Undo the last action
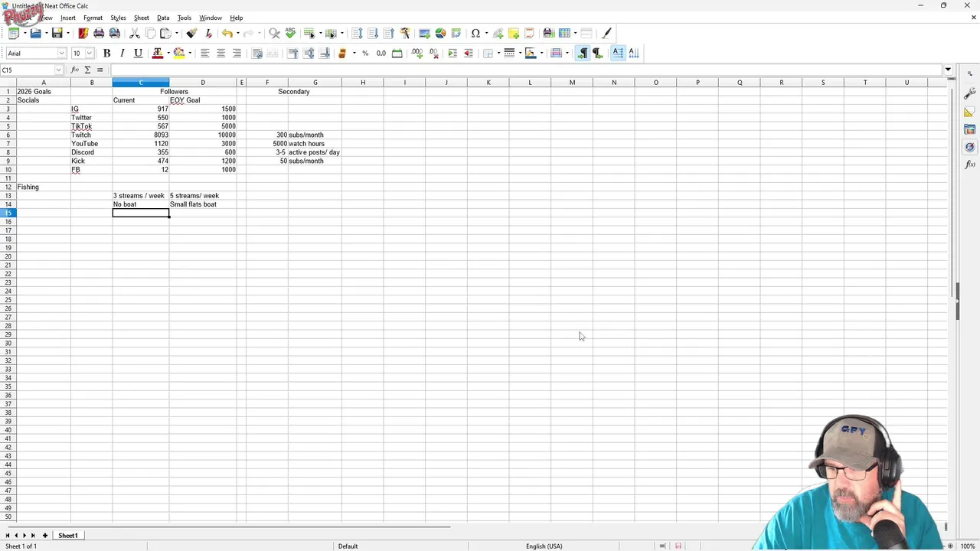Viewport: 980px width, 551px height. coord(227,33)
